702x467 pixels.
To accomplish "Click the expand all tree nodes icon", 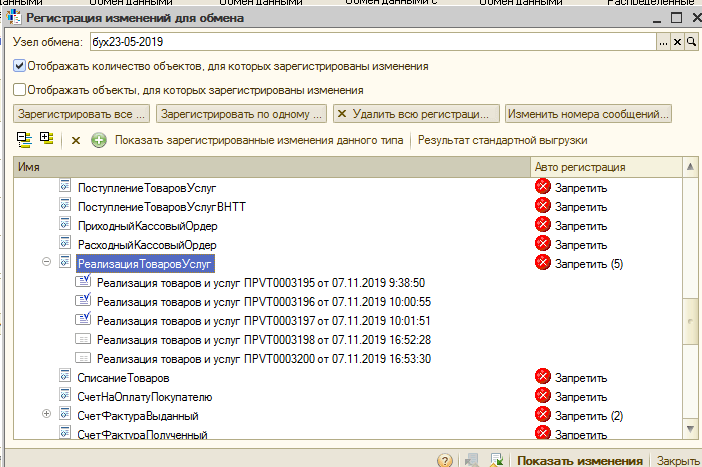I will click(x=46, y=140).
